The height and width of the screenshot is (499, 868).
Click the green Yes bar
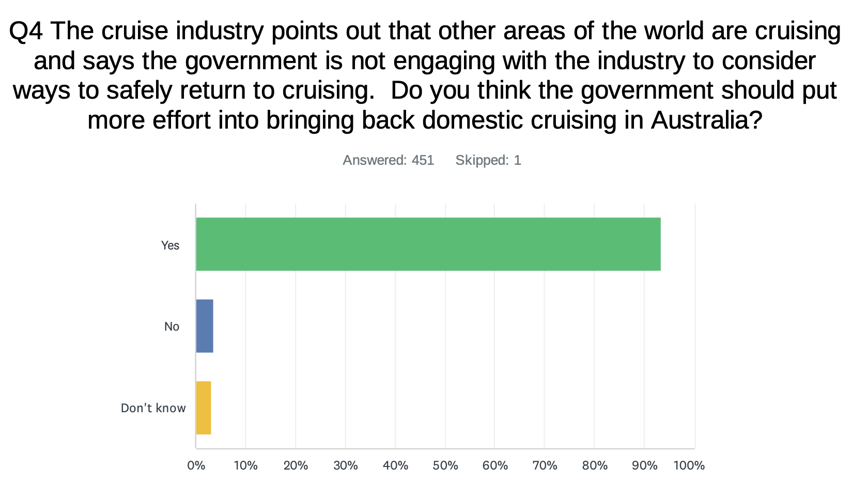(428, 244)
